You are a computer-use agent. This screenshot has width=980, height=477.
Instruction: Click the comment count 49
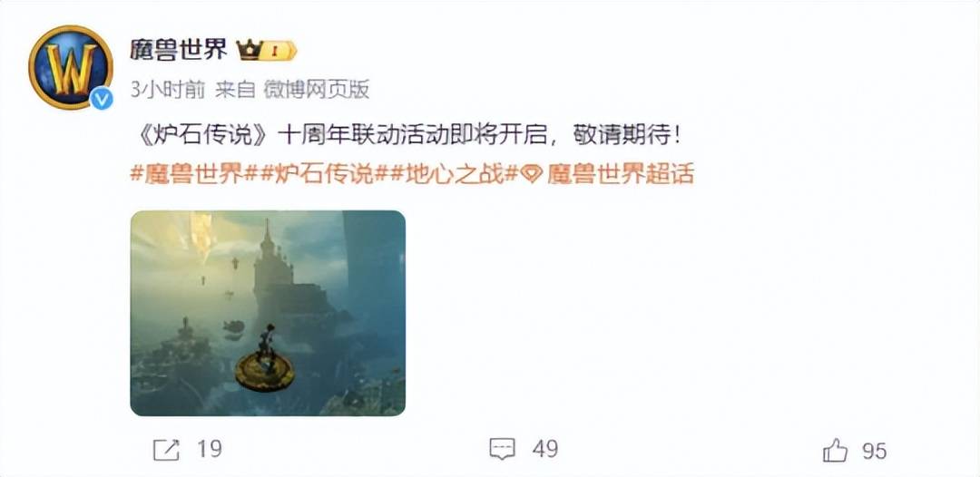tap(545, 450)
